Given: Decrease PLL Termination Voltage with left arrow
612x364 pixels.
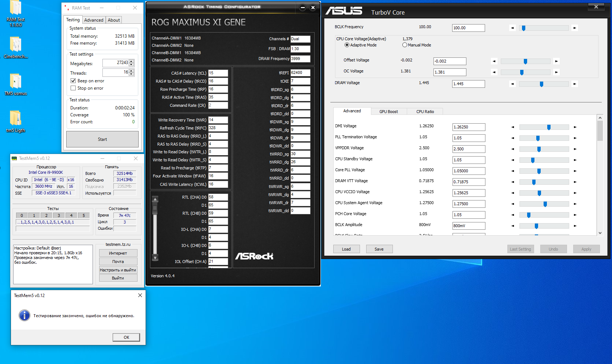Looking at the screenshot, I should point(512,138).
